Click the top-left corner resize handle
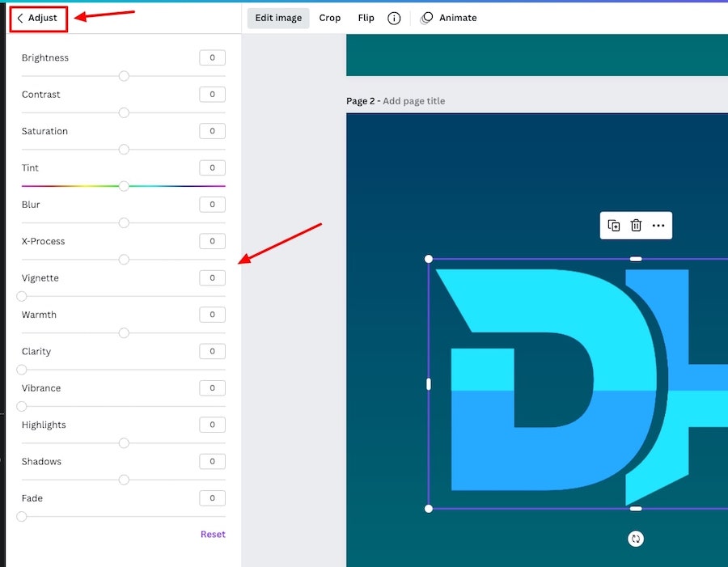 [x=429, y=259]
